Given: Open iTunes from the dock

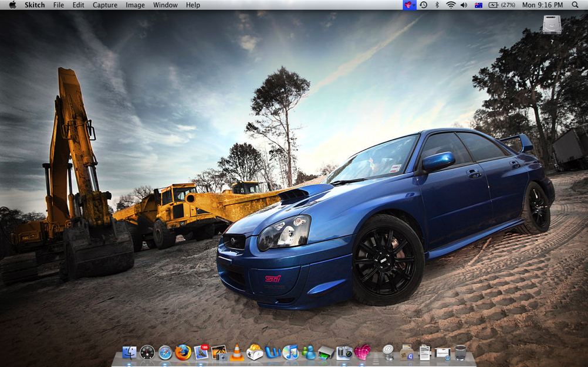Looking at the screenshot, I should [290, 352].
